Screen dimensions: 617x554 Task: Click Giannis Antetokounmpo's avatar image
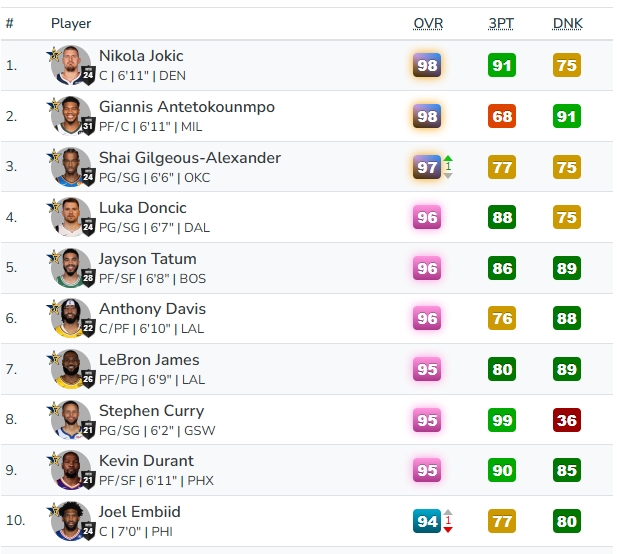click(71, 116)
